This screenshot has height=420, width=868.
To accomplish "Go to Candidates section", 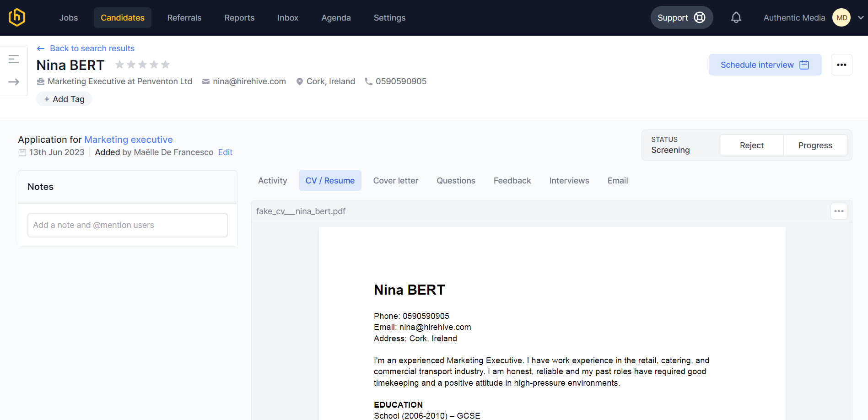I will tap(123, 17).
